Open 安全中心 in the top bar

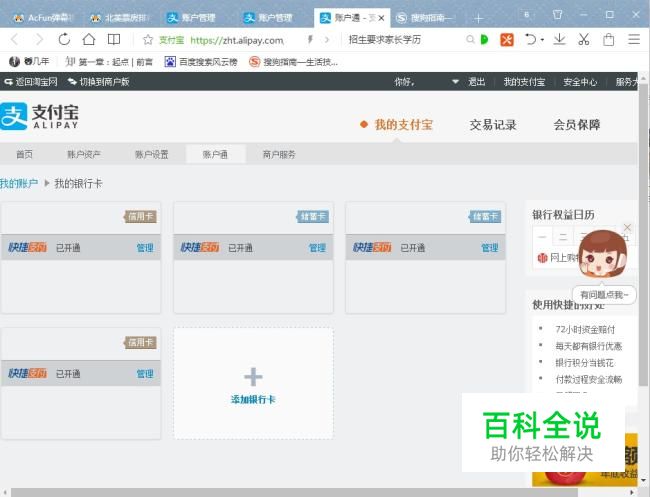pyautogui.click(x=580, y=82)
